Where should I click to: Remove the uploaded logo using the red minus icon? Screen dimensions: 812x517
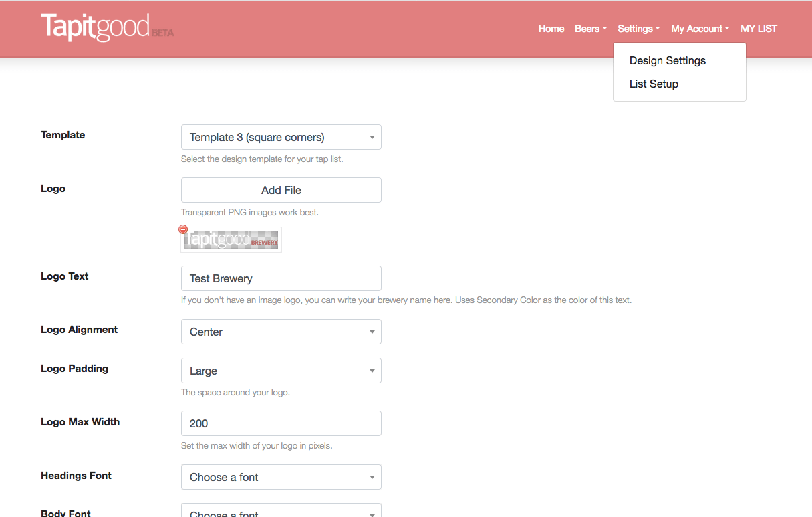point(183,229)
